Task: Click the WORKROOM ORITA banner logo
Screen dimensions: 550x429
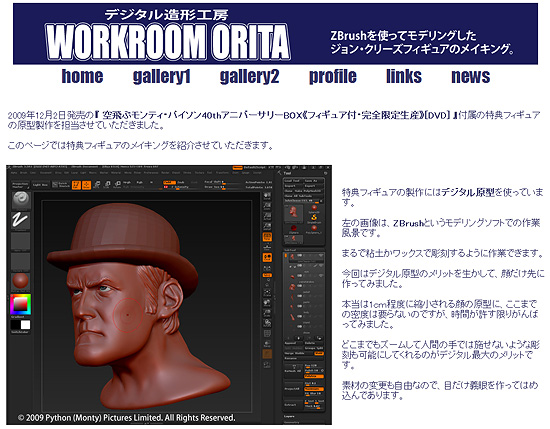Action: point(168,41)
